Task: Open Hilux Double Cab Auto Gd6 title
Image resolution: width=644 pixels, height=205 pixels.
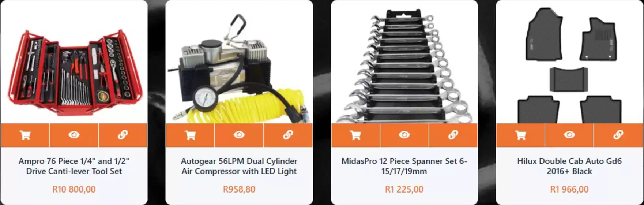Action: point(569,166)
